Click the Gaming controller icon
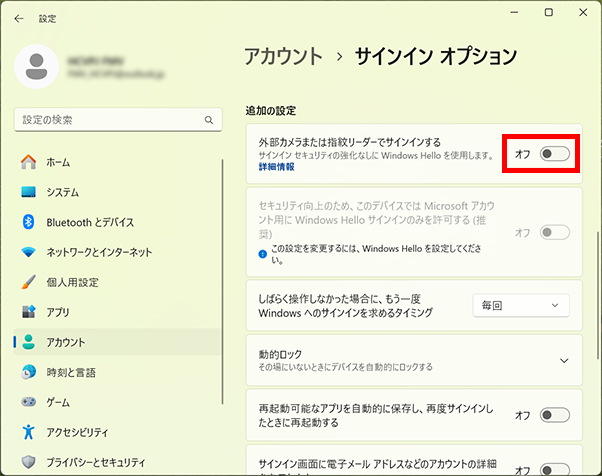Screen dimensions: 602x476 28,402
